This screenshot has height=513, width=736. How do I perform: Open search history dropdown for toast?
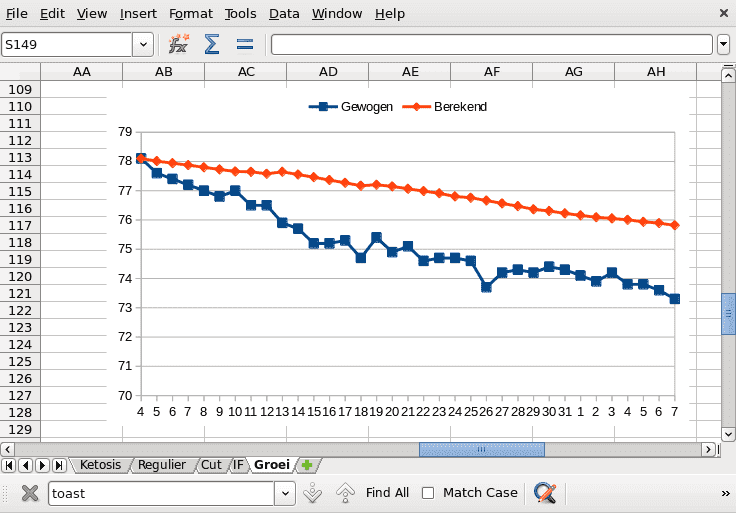coord(284,492)
